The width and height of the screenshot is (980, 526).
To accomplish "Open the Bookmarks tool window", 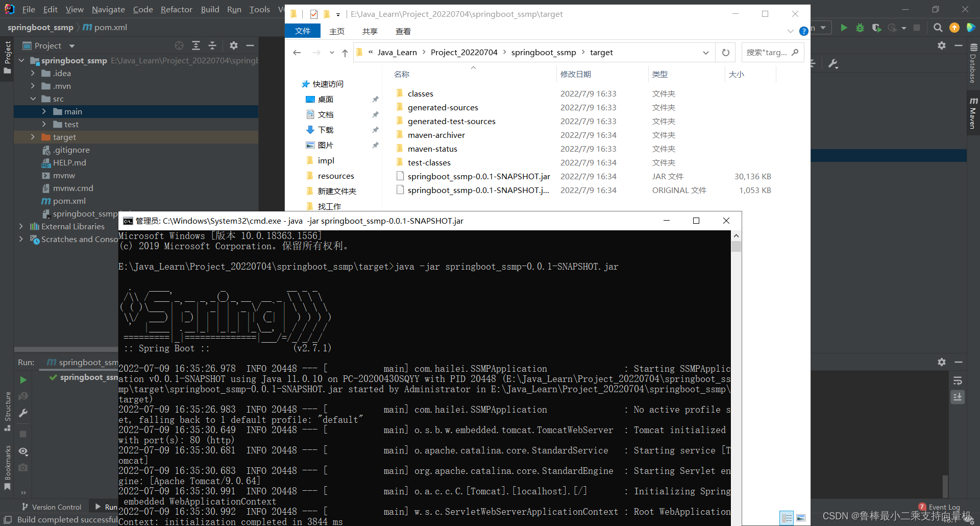I will point(7,467).
